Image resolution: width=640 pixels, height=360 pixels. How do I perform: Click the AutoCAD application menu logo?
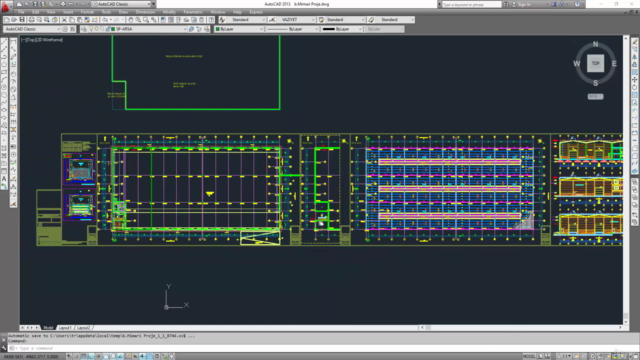click(5, 5)
